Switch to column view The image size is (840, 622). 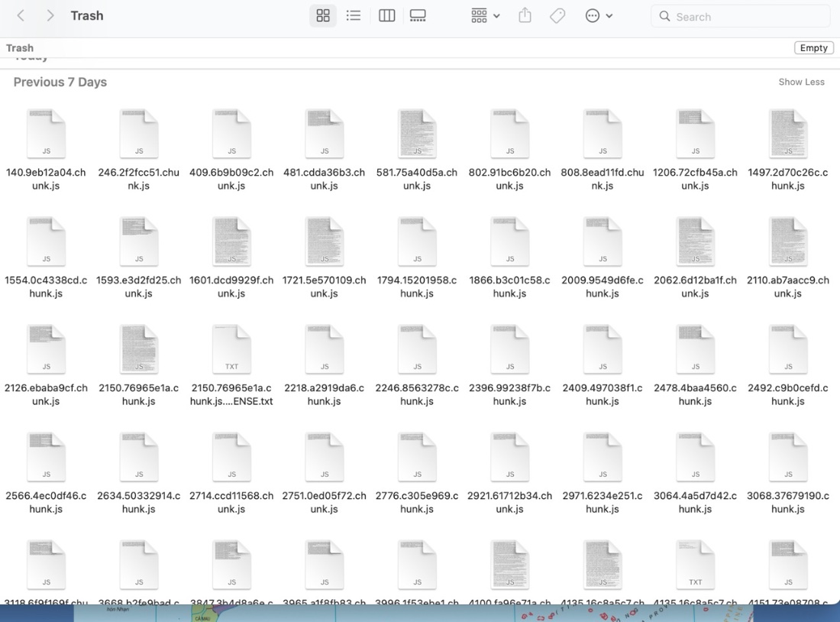[387, 16]
